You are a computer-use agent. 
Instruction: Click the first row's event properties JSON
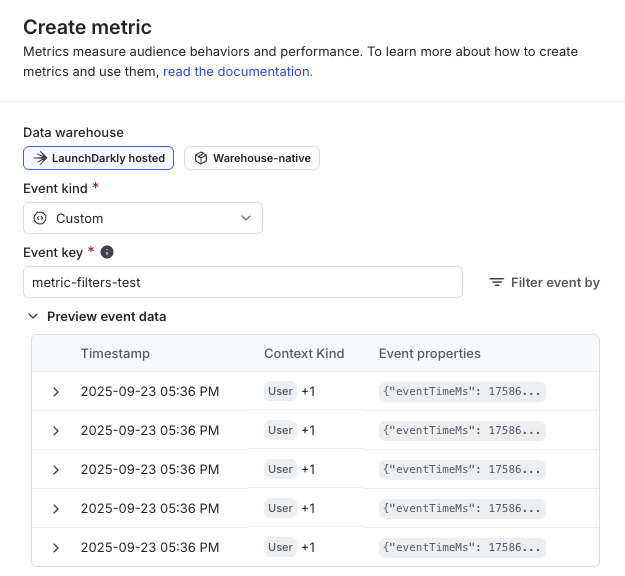point(462,392)
